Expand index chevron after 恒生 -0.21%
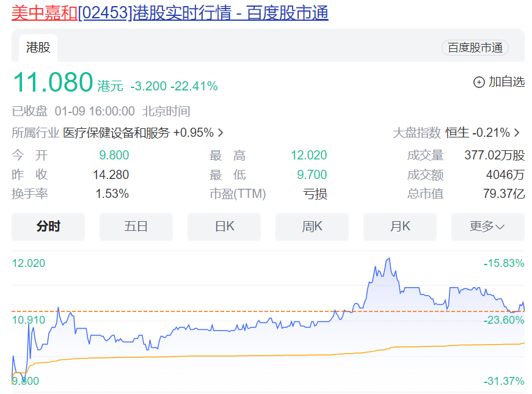The width and height of the screenshot is (532, 394). [x=517, y=133]
